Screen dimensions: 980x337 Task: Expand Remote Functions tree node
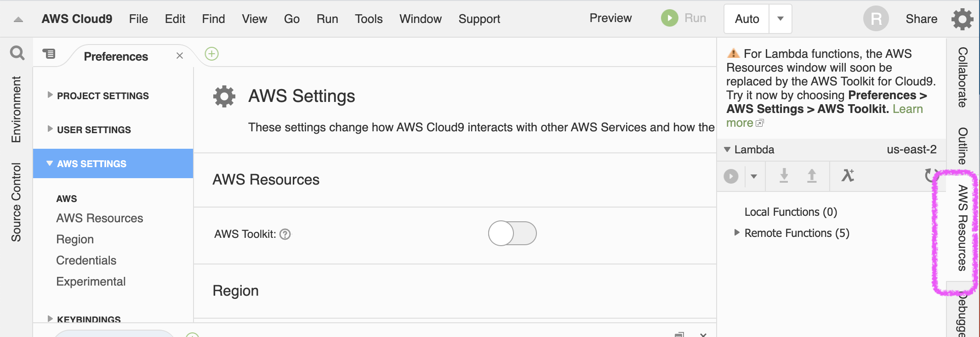tap(737, 232)
